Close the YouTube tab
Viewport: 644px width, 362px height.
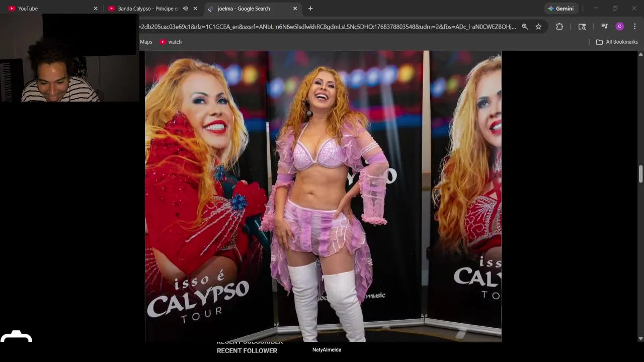[96, 9]
